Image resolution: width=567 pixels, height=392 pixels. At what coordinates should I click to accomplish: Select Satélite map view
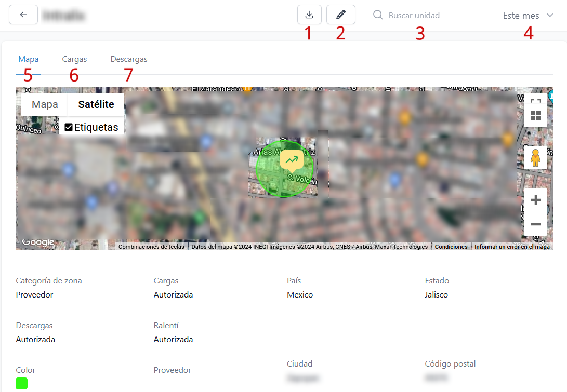click(x=96, y=104)
